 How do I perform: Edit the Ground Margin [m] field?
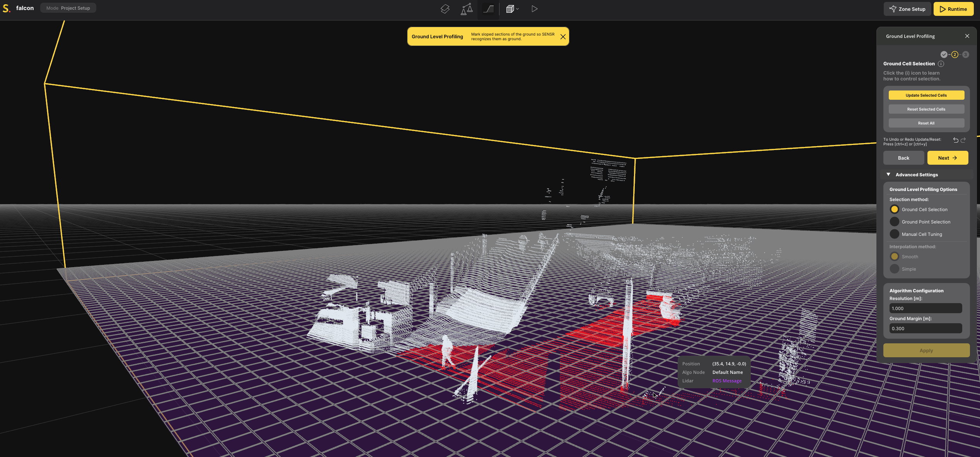point(925,328)
